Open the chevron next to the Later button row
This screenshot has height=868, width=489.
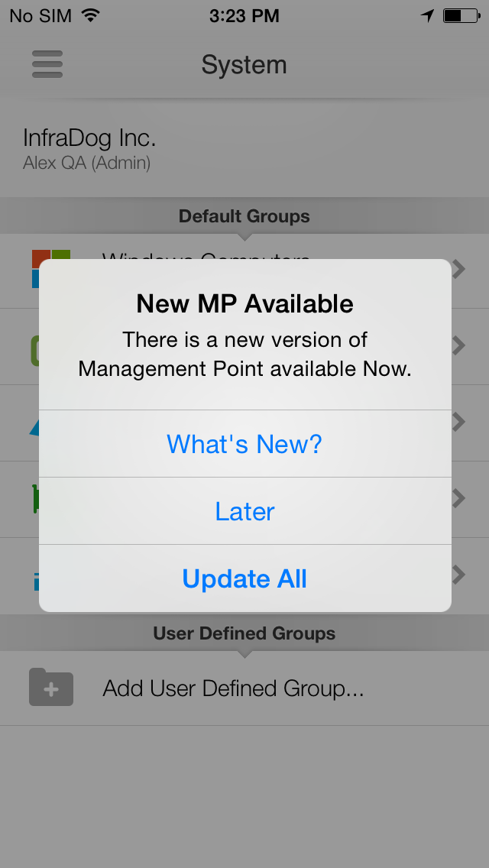pyautogui.click(x=459, y=498)
